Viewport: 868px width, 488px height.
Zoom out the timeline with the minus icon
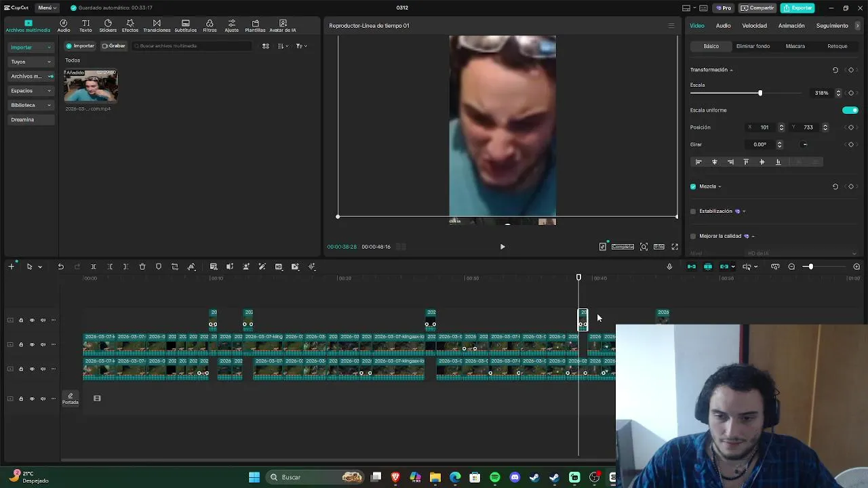click(791, 267)
